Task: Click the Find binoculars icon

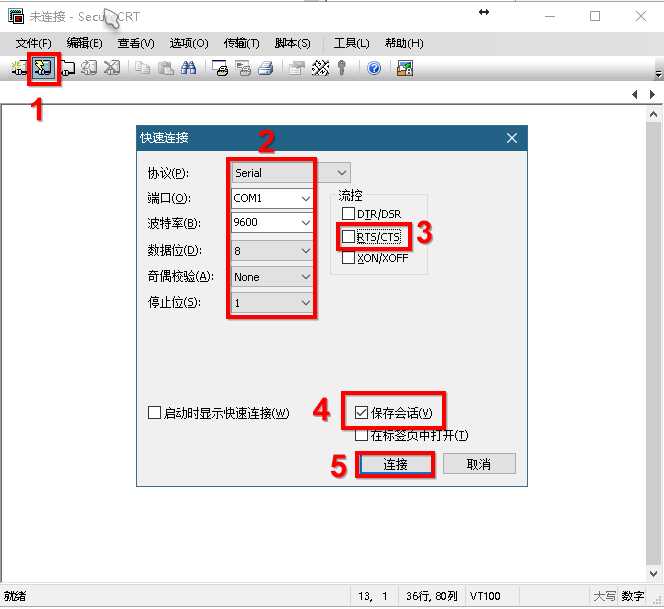Action: click(x=188, y=68)
